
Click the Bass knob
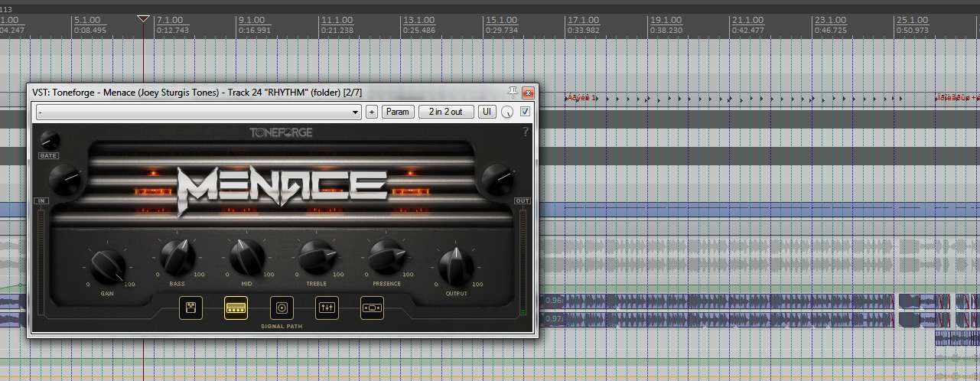pyautogui.click(x=177, y=256)
